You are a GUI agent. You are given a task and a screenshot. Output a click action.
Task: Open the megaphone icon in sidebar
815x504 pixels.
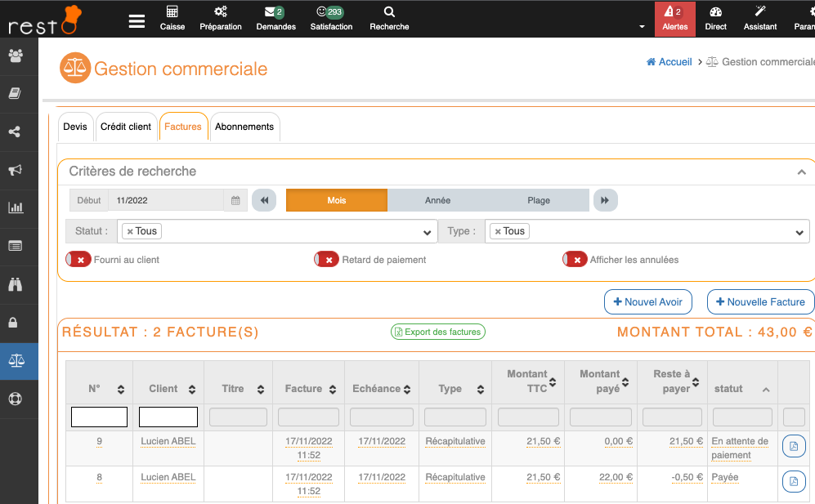[15, 170]
